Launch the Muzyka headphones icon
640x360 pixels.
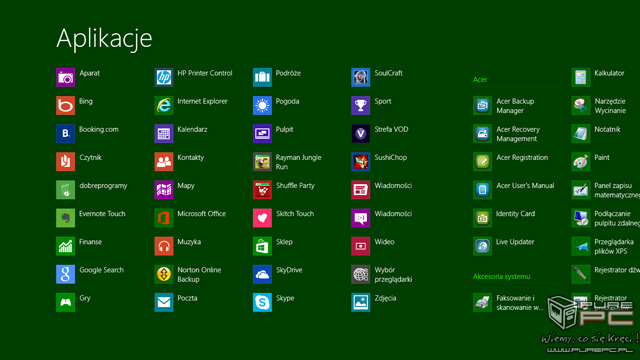pos(164,246)
